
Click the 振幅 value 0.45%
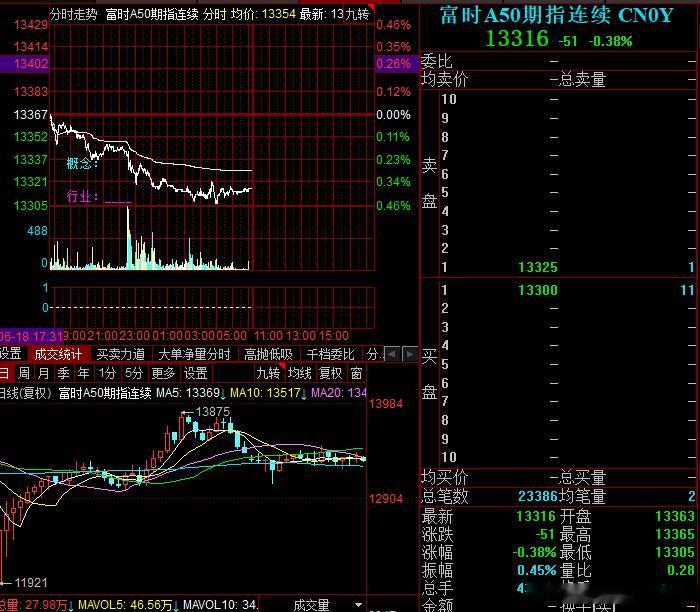[537, 570]
